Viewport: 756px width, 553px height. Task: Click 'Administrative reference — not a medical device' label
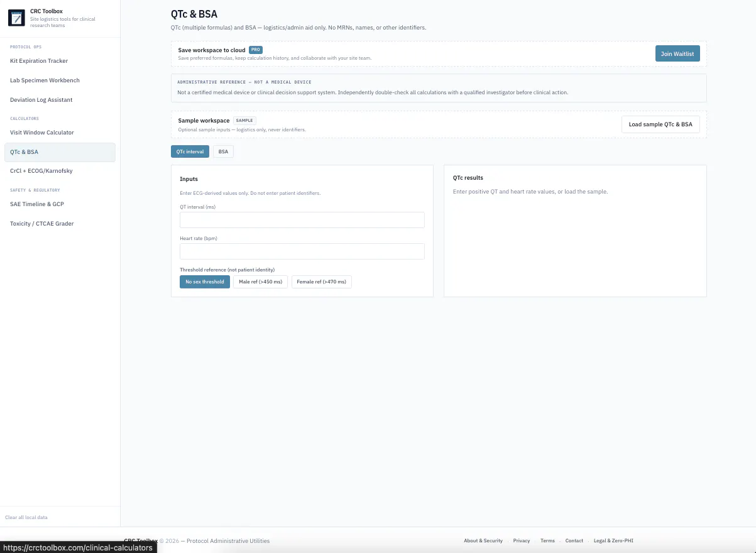point(244,82)
